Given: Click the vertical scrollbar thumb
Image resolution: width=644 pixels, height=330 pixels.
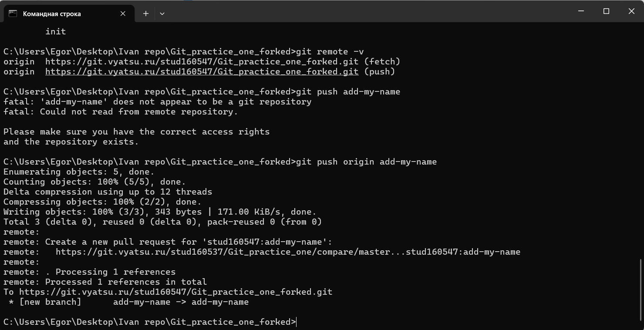Looking at the screenshot, I should [641, 288].
